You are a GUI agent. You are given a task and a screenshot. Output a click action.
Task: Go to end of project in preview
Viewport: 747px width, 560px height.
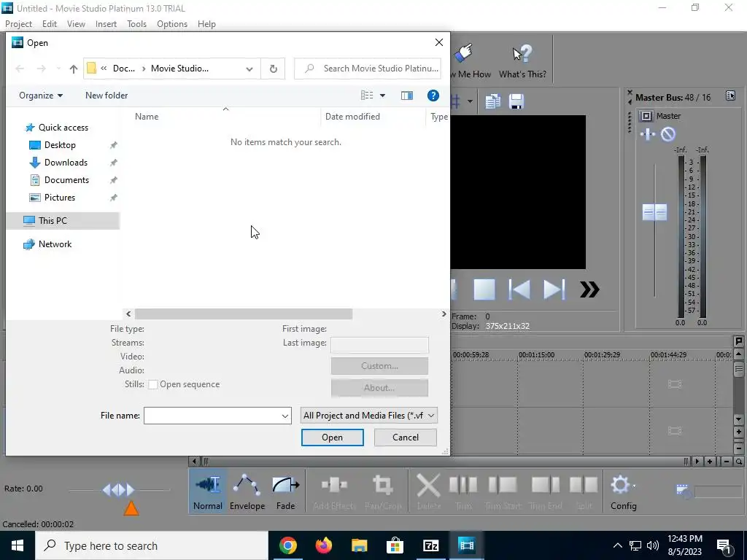tap(554, 289)
